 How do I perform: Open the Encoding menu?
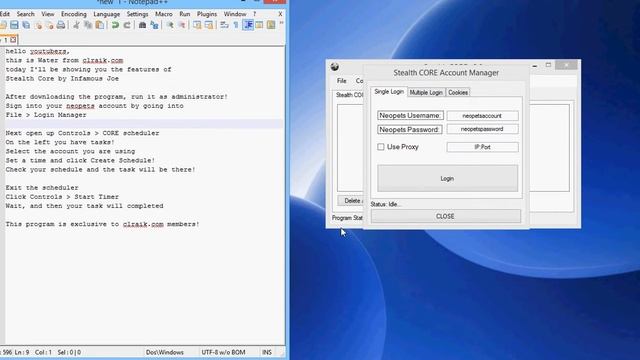(74, 14)
